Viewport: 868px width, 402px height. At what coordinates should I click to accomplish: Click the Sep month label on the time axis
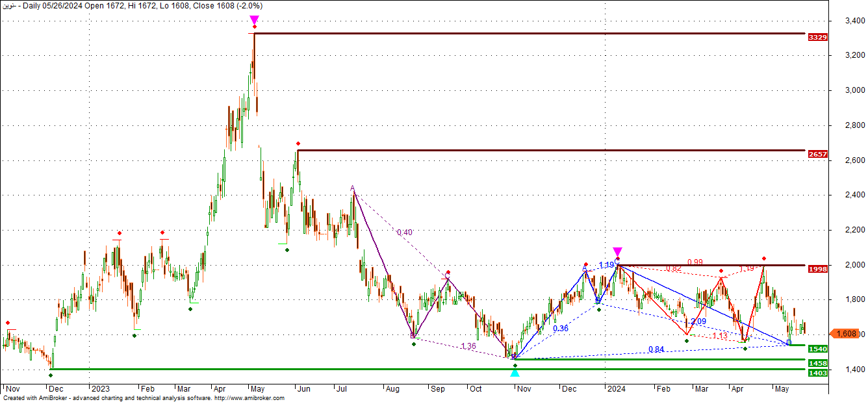click(437, 388)
